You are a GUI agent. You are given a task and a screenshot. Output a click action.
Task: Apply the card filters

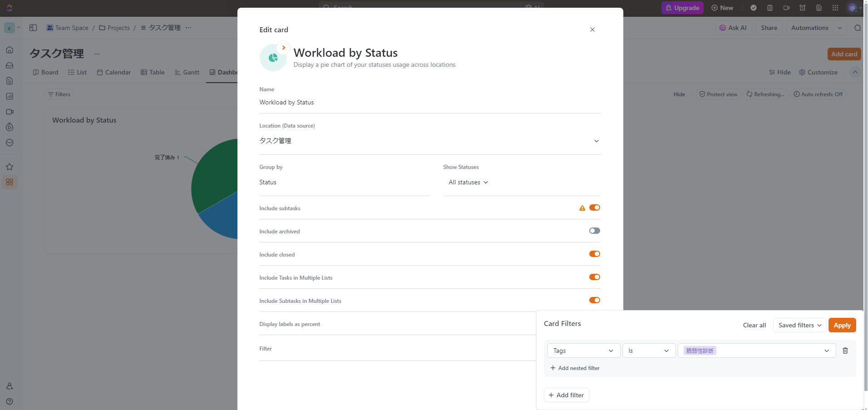click(x=842, y=325)
